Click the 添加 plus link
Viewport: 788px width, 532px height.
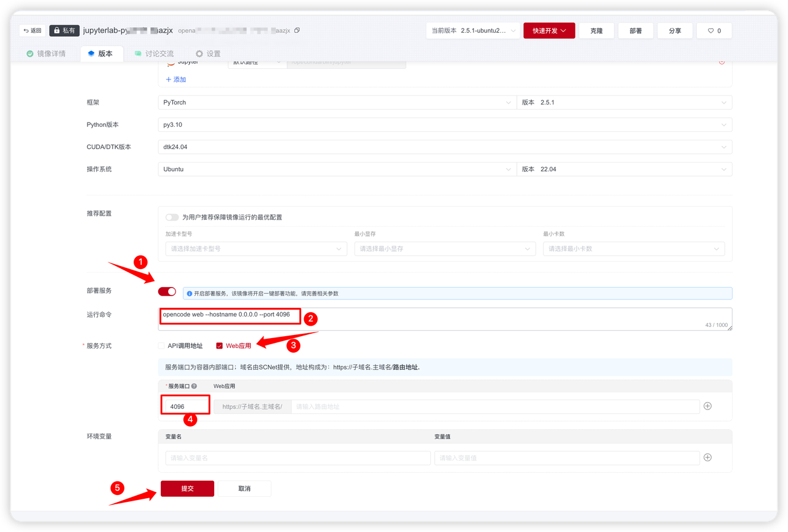coord(175,79)
